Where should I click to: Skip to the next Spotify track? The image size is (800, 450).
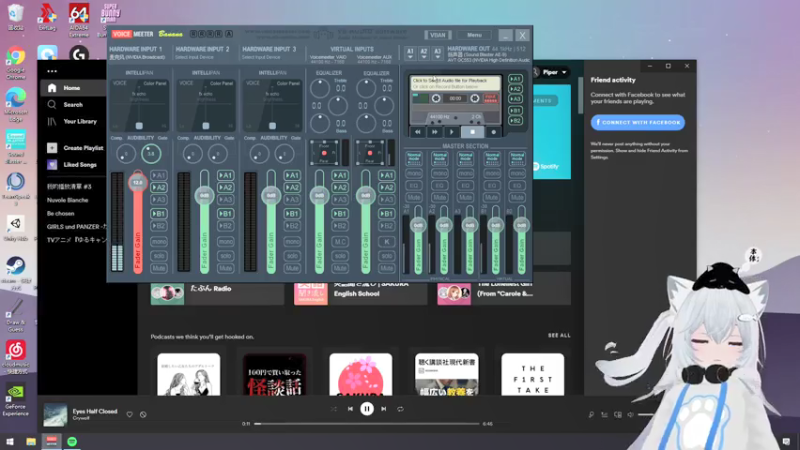(x=384, y=409)
